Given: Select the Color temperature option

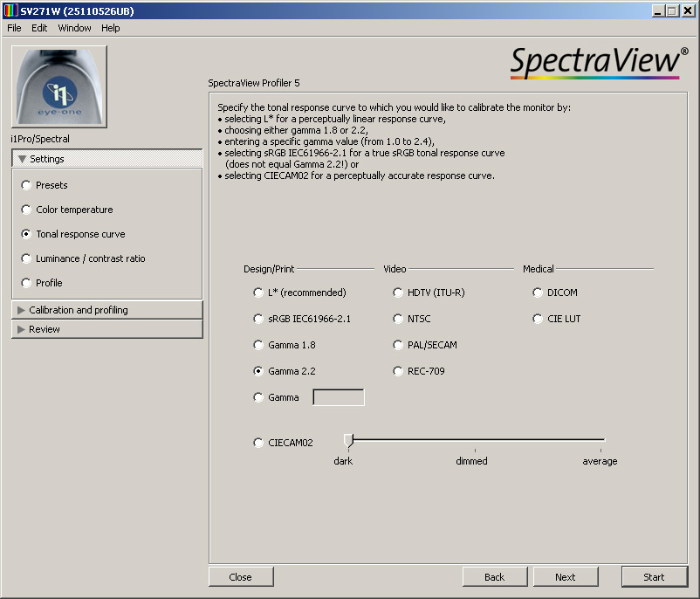Looking at the screenshot, I should pyautogui.click(x=26, y=210).
